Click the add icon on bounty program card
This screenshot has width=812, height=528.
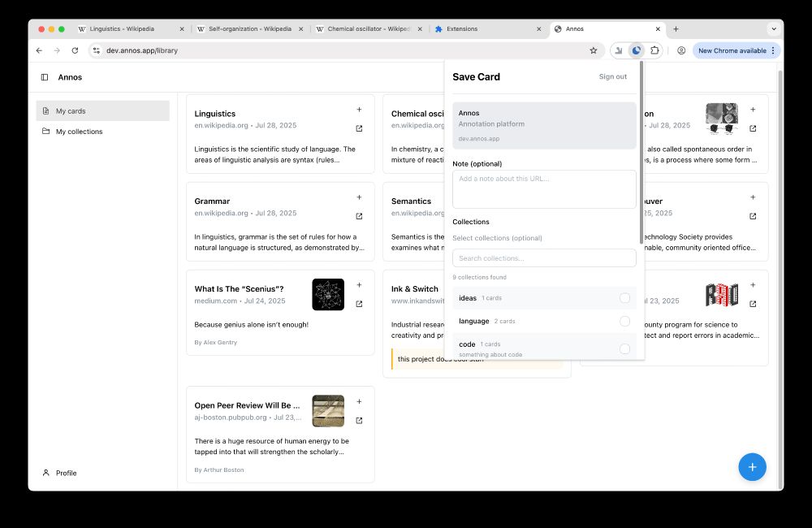pos(753,285)
